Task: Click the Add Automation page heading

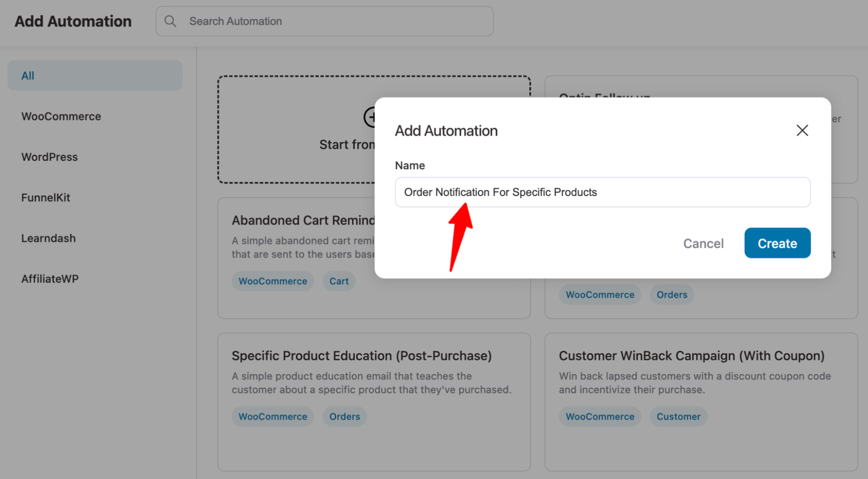Action: pyautogui.click(x=73, y=21)
